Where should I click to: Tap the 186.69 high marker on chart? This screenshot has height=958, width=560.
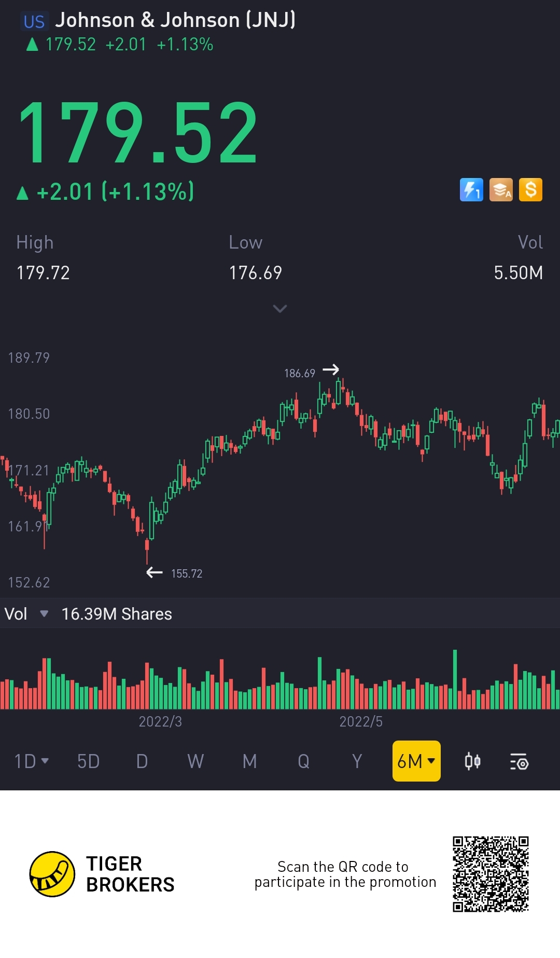[300, 373]
